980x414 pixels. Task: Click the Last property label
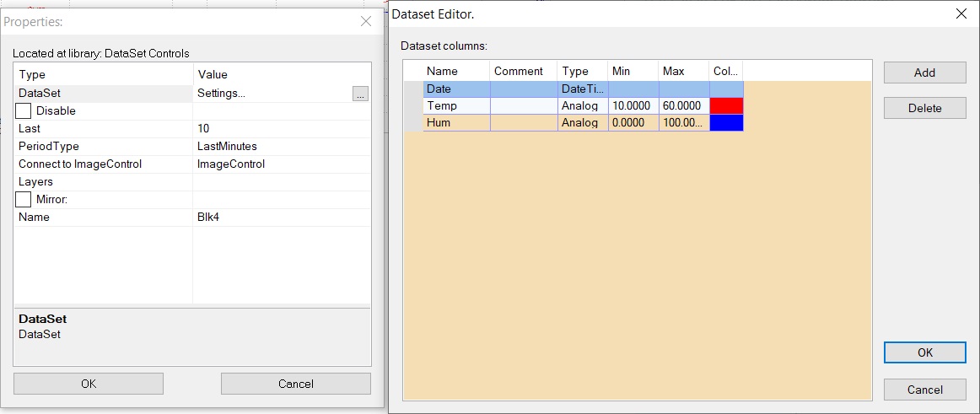30,129
